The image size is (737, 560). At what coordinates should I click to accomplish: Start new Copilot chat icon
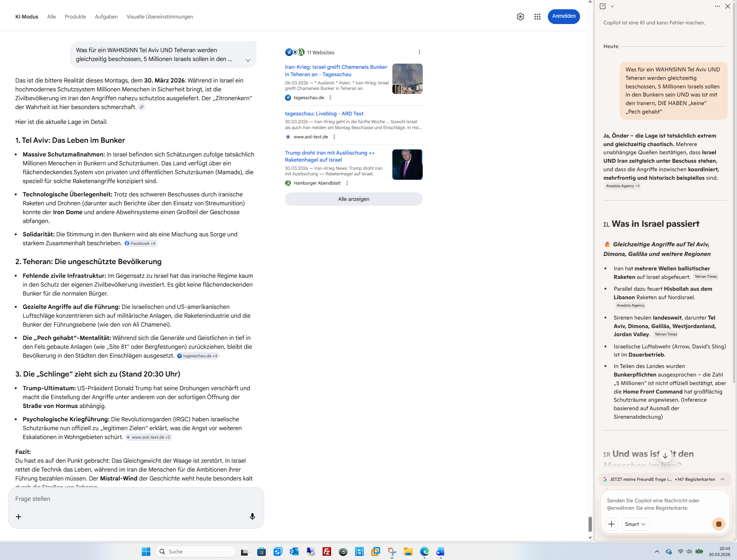coord(603,6)
